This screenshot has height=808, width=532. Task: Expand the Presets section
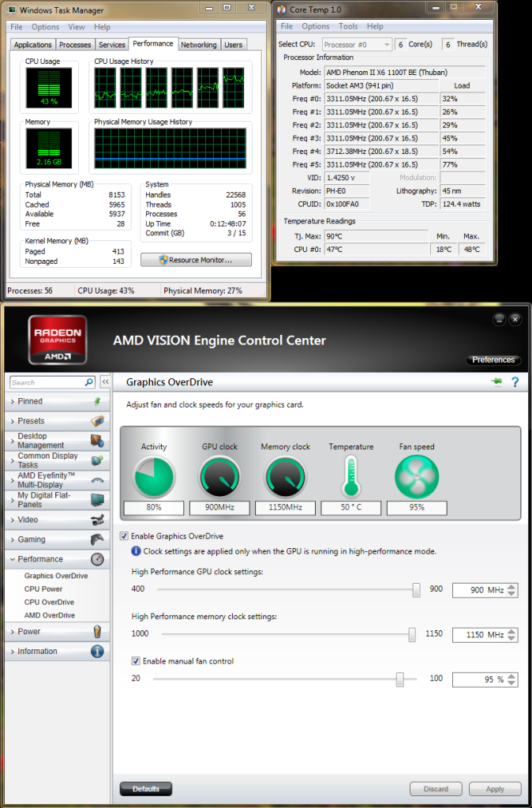click(13, 421)
